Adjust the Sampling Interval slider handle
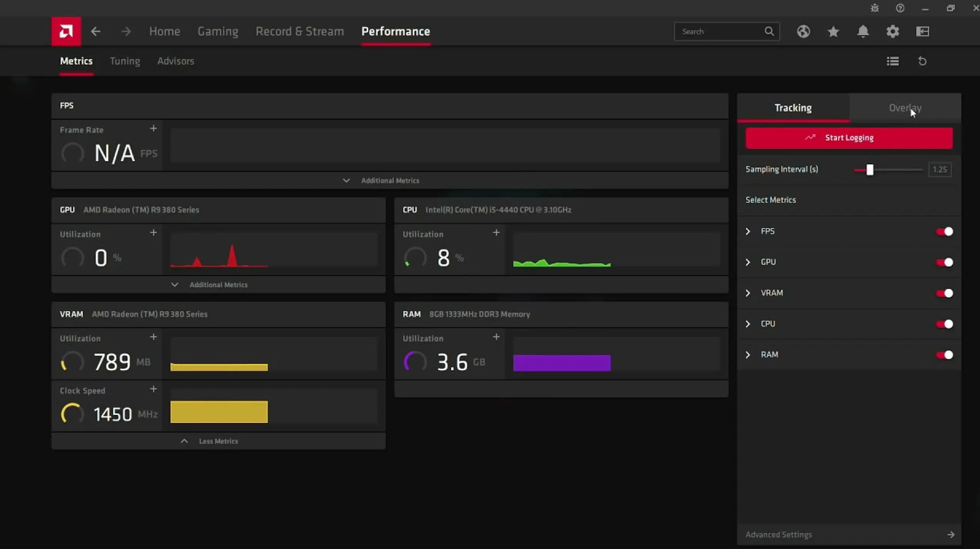 [x=870, y=170]
